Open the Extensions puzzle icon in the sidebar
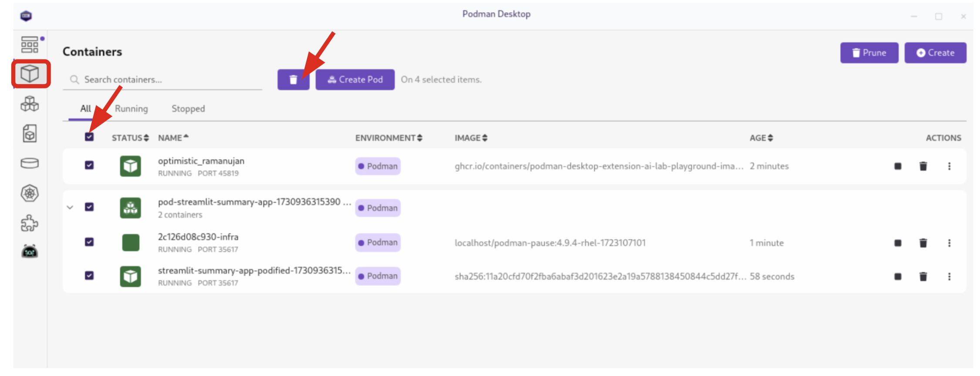Viewport: 980px width, 376px height. coord(30,223)
